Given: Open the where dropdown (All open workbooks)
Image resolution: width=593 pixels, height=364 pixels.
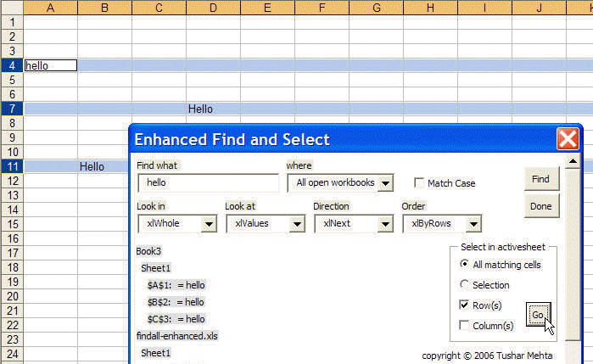Looking at the screenshot, I should 385,183.
